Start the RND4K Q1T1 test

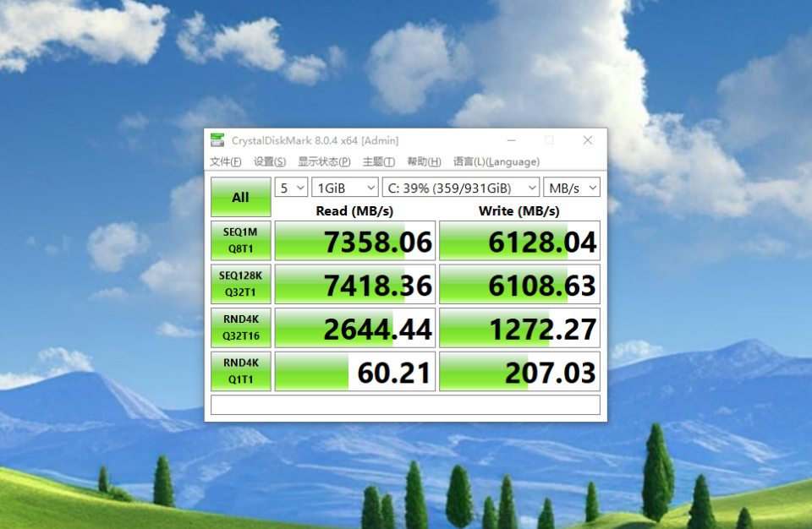point(241,371)
